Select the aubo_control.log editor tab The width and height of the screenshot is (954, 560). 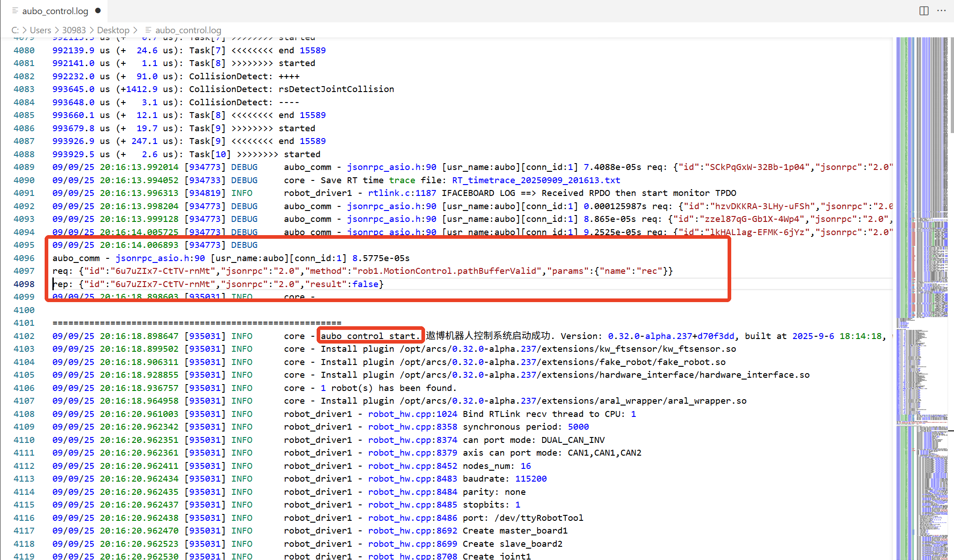[x=55, y=11]
